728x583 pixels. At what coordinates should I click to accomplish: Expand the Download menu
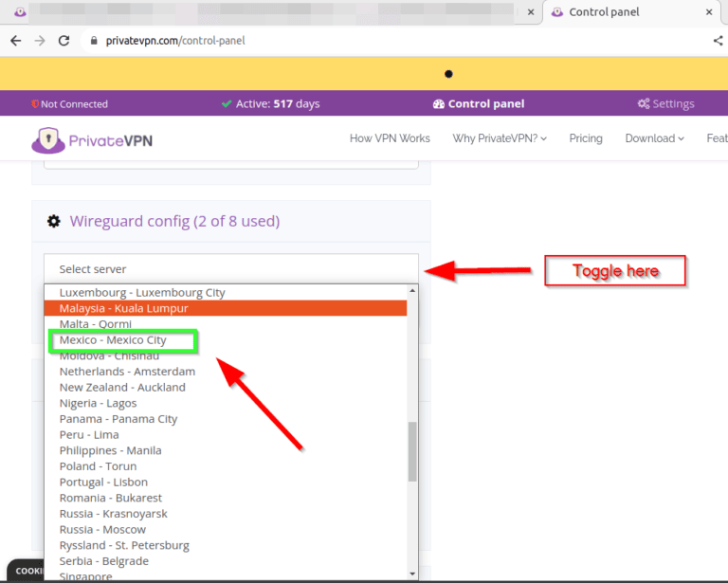[x=654, y=138]
